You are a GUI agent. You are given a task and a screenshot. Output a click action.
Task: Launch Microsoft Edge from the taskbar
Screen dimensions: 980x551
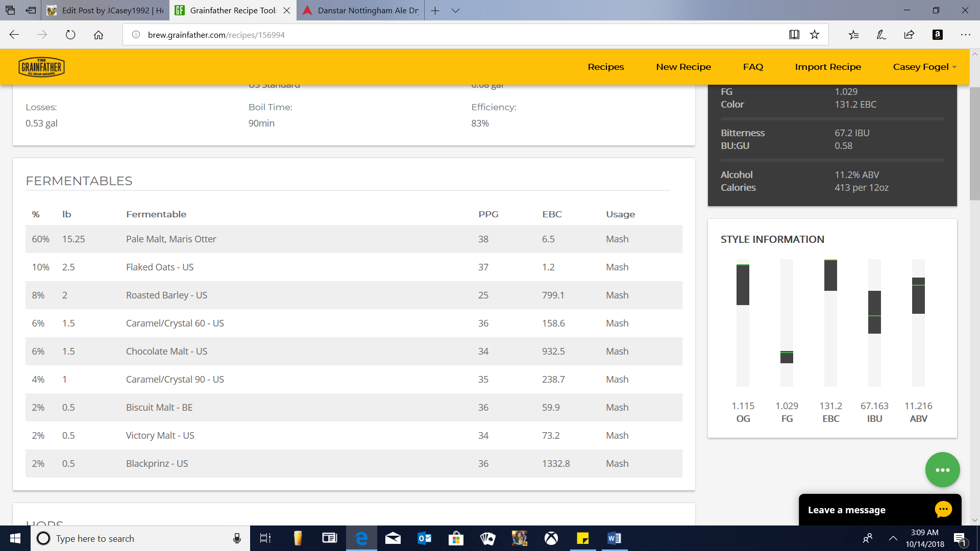361,538
